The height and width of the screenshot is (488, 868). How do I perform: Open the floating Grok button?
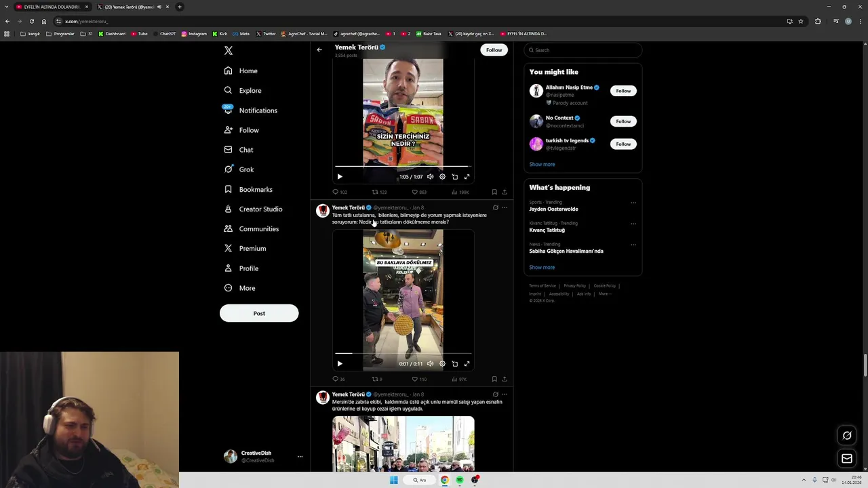(847, 435)
